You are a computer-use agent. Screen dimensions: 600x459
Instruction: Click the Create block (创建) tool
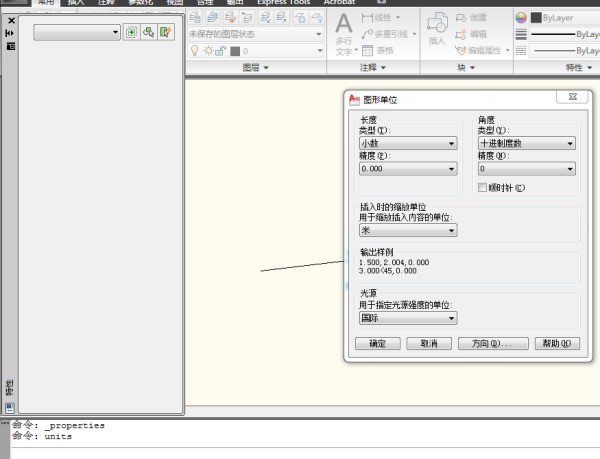tap(471, 18)
